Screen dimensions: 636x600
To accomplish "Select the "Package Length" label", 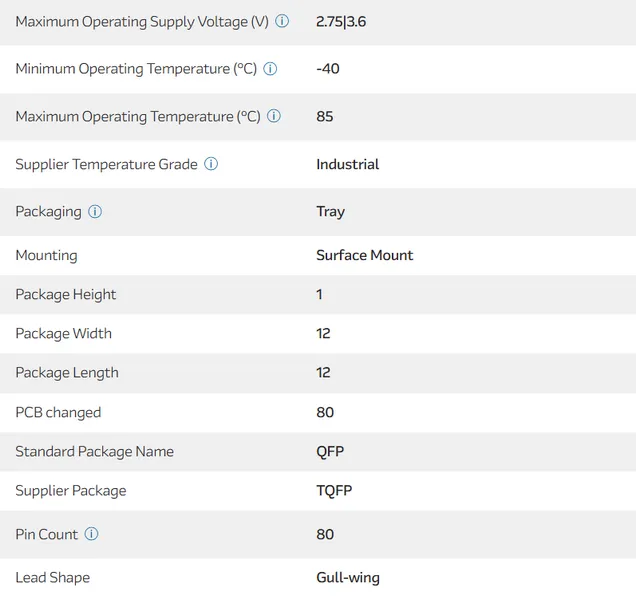I will pos(66,373).
